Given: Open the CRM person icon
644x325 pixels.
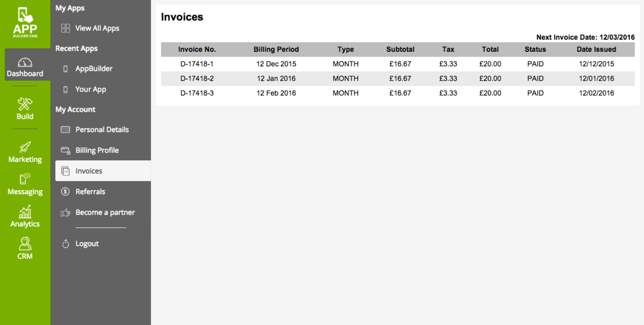Looking at the screenshot, I should [x=25, y=244].
